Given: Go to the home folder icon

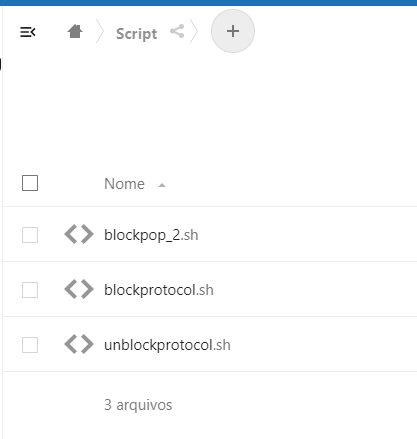Looking at the screenshot, I should 75,32.
